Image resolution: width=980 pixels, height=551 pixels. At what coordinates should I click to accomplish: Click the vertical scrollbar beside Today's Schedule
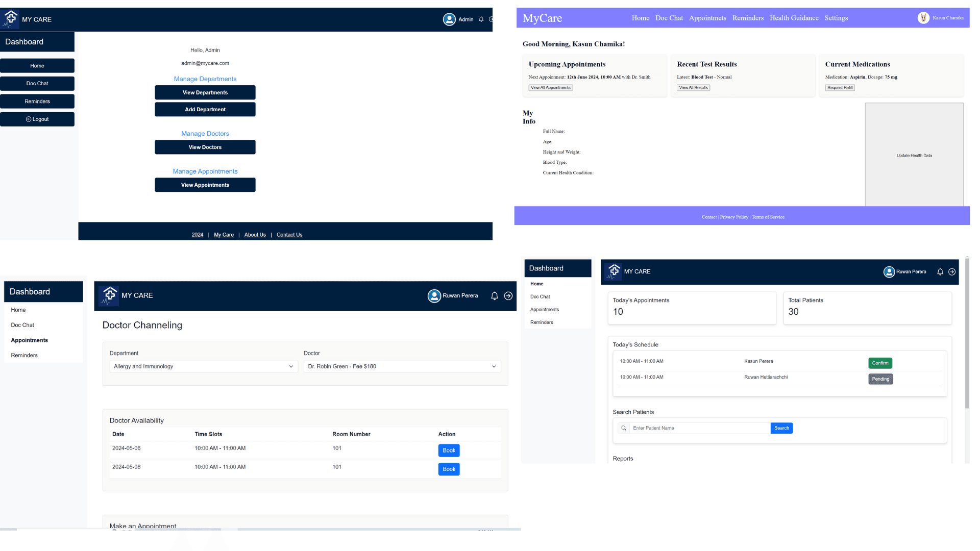pyautogui.click(x=966, y=357)
